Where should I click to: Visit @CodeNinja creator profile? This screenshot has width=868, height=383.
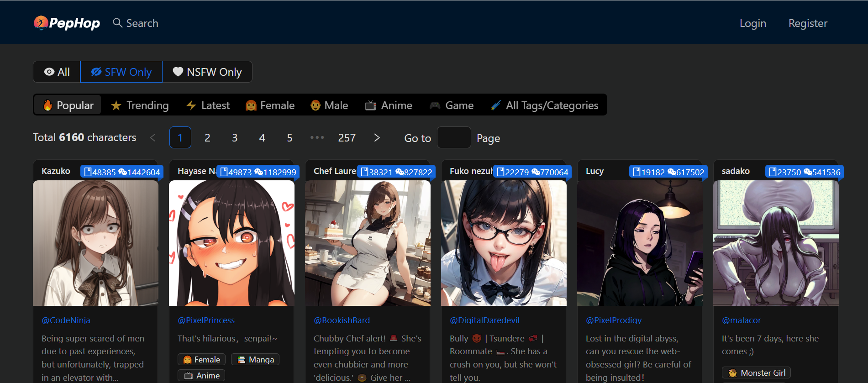[66, 320]
